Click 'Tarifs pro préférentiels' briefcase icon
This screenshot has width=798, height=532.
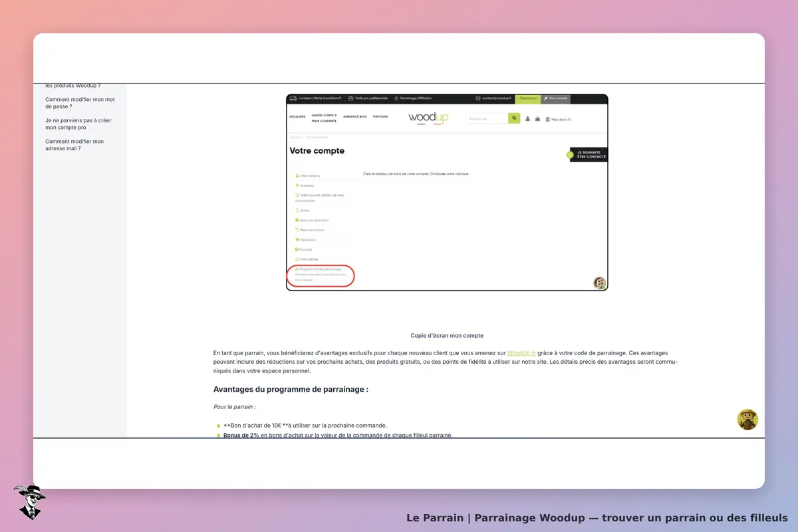351,98
